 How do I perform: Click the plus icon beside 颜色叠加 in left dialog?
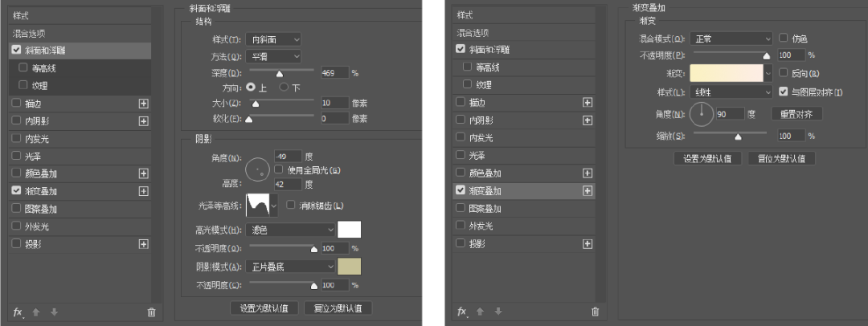point(144,173)
